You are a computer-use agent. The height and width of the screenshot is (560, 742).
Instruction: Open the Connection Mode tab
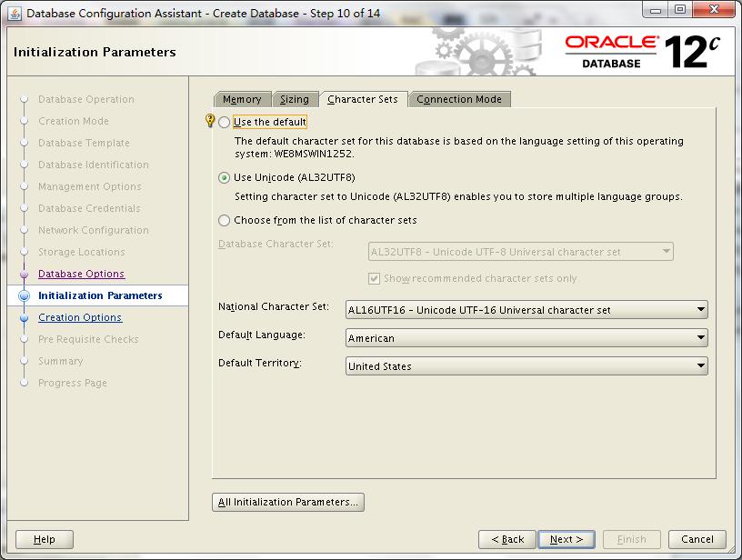[x=459, y=99]
